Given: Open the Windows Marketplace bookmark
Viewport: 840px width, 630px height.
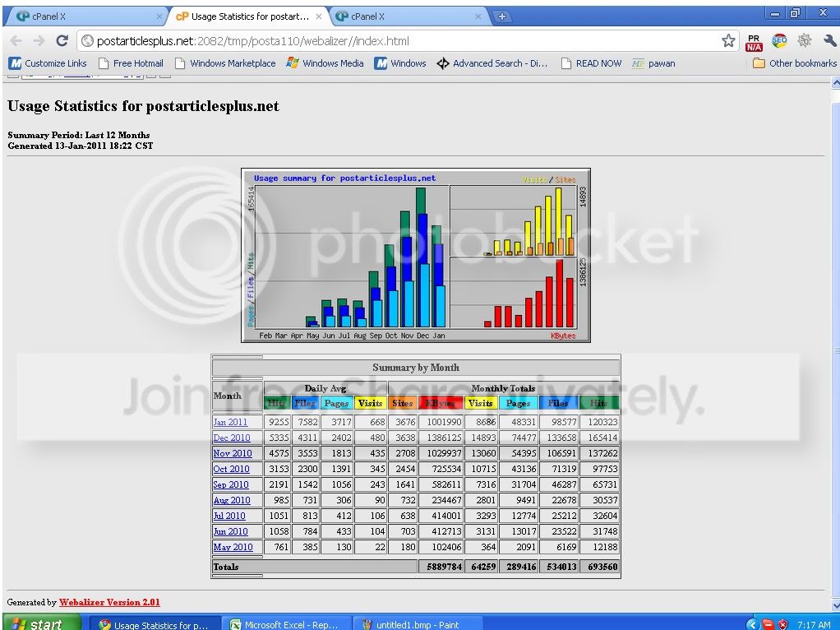Looking at the screenshot, I should pyautogui.click(x=225, y=63).
